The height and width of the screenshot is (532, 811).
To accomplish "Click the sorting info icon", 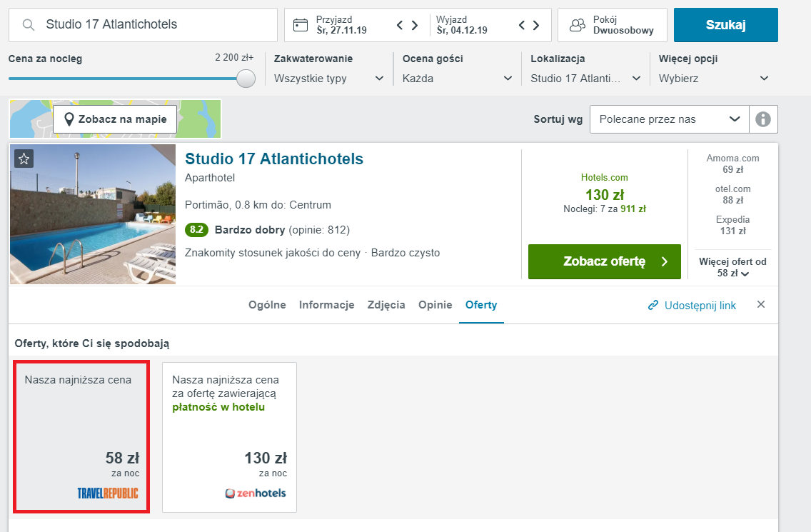I will click(763, 119).
